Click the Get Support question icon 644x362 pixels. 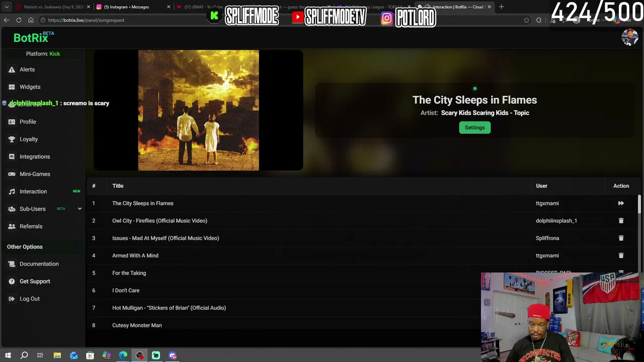[12, 282]
